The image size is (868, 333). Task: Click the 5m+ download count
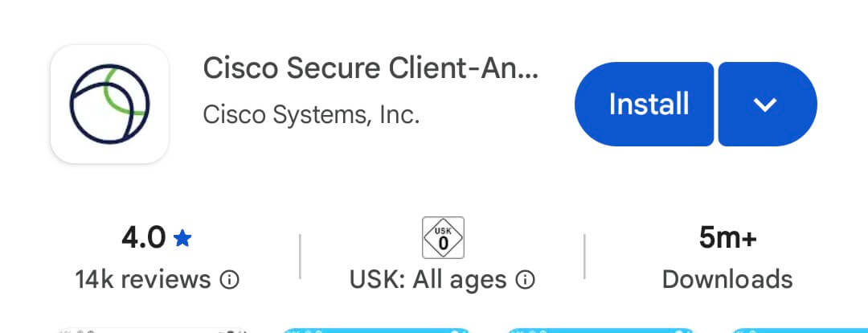point(727,238)
